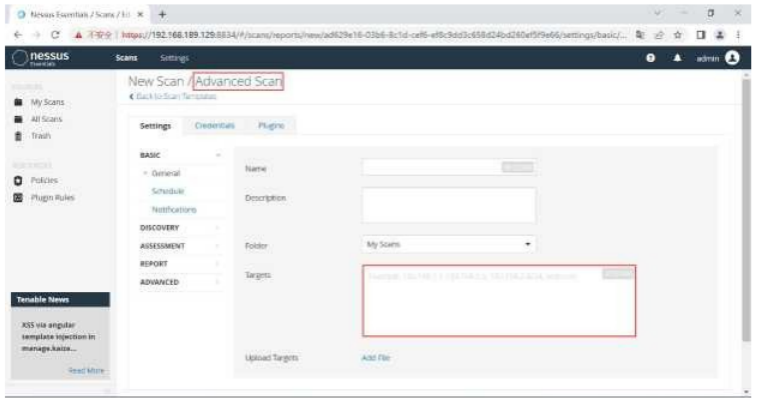
Task: Switch to the Credentials tab
Action: tap(214, 126)
